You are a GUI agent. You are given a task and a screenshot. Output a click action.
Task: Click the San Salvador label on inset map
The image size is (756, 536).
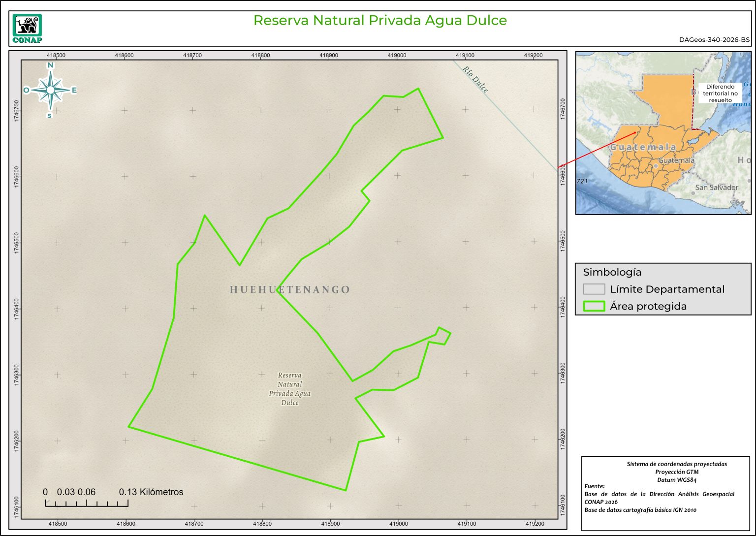716,188
